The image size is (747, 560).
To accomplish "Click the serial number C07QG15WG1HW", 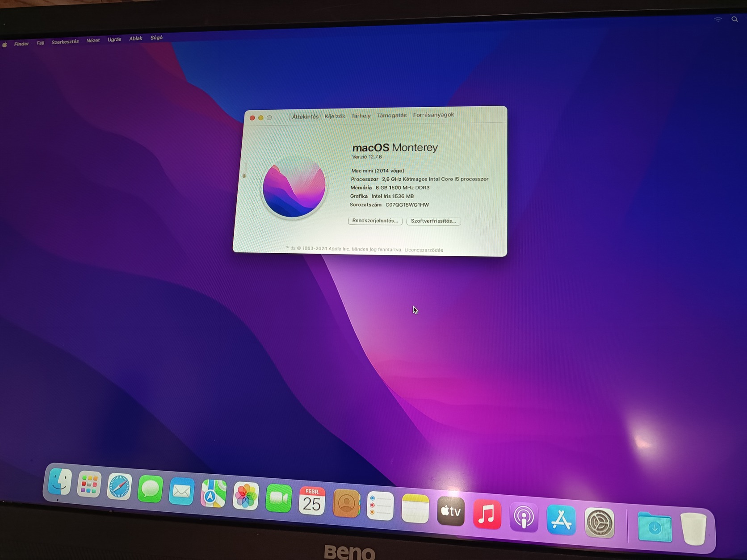I will click(x=407, y=205).
